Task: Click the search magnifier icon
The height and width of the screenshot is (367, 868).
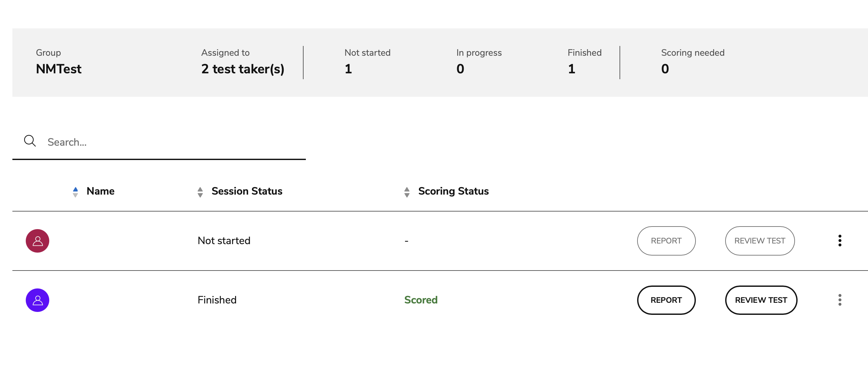Action: pyautogui.click(x=30, y=141)
